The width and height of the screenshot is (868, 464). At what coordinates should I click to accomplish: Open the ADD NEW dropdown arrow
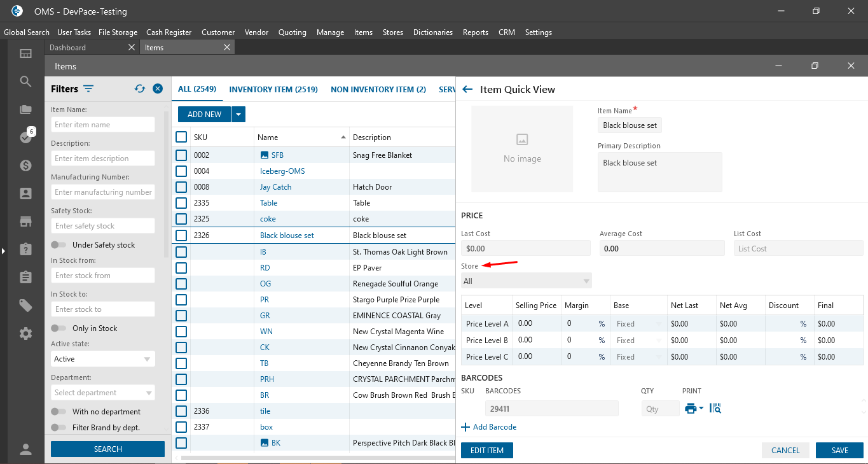click(238, 115)
